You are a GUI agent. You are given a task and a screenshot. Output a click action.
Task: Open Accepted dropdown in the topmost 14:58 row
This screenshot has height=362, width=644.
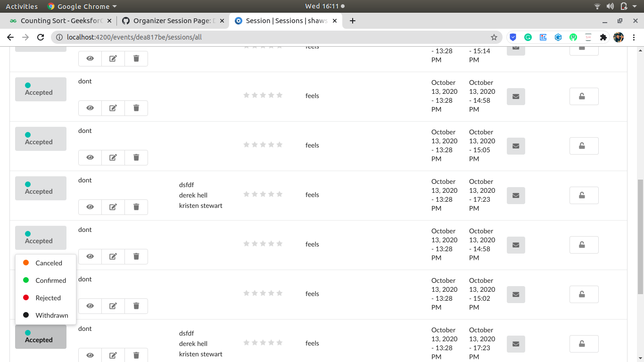[41, 89]
